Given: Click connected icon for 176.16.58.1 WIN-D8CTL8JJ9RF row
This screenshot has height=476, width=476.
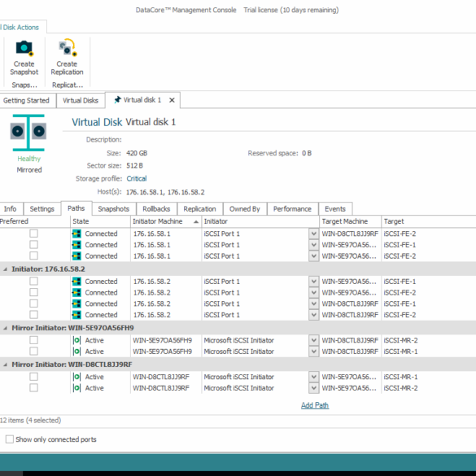Looking at the screenshot, I should [x=76, y=234].
